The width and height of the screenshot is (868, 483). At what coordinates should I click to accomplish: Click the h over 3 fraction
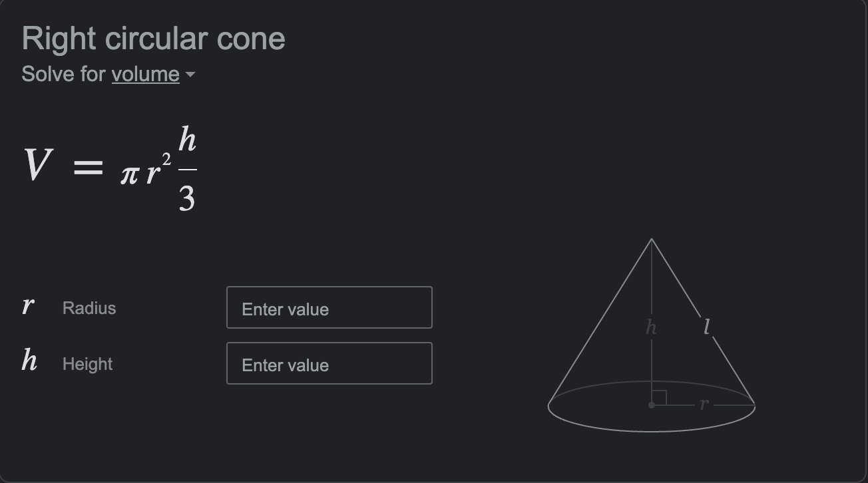coord(187,170)
